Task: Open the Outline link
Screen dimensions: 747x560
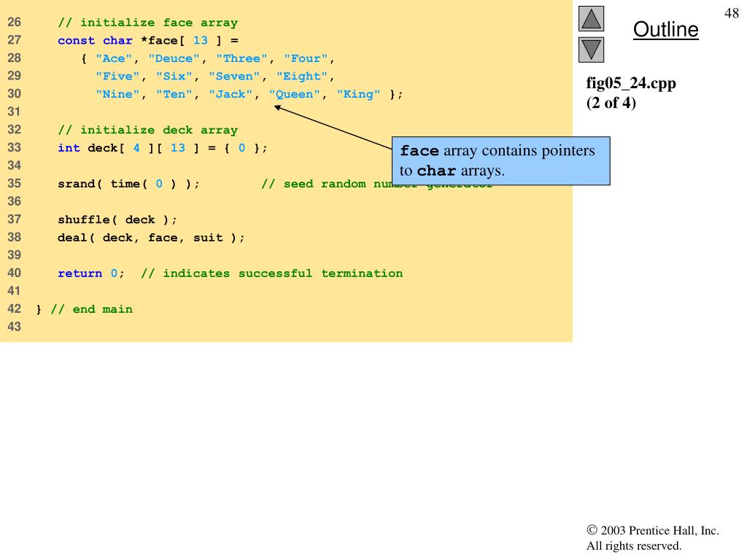Action: coord(665,29)
